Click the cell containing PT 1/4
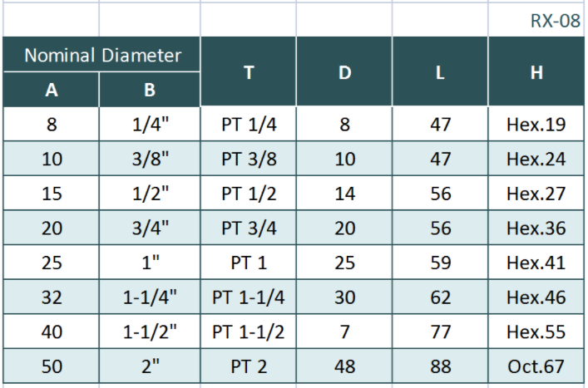 (x=249, y=125)
